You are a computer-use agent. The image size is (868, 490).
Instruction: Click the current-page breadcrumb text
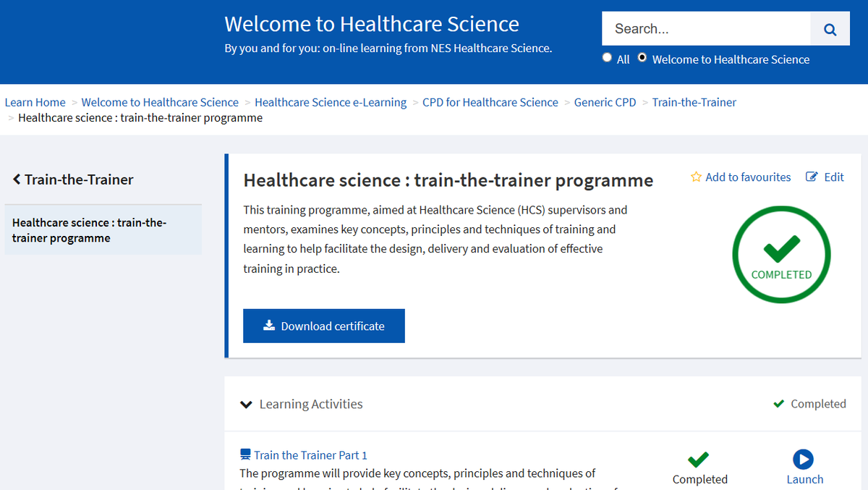pyautogui.click(x=140, y=117)
